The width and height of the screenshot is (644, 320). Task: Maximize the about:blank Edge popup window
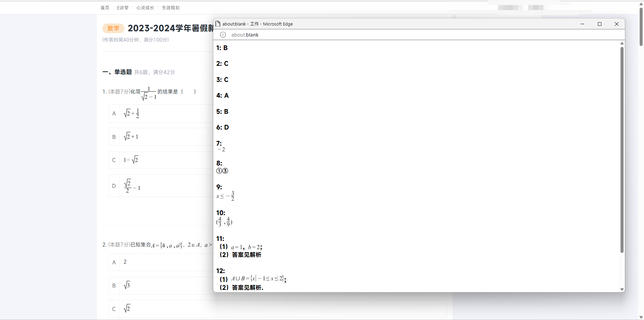pyautogui.click(x=599, y=24)
